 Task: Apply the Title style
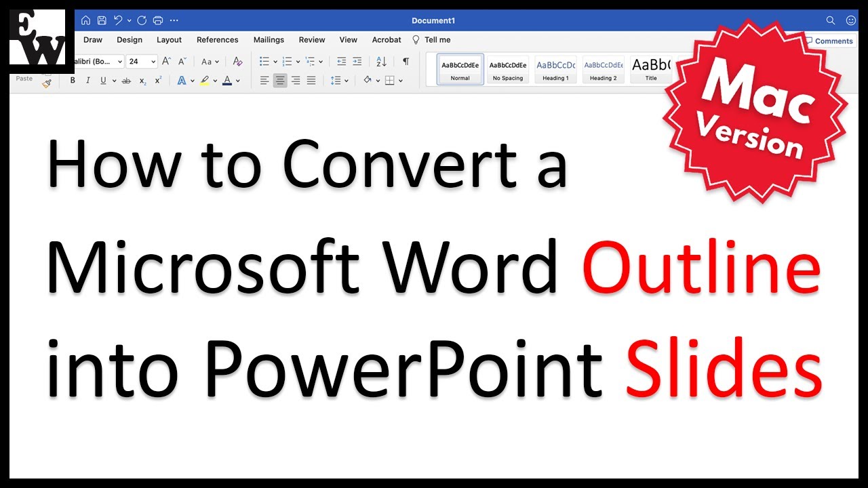[650, 70]
